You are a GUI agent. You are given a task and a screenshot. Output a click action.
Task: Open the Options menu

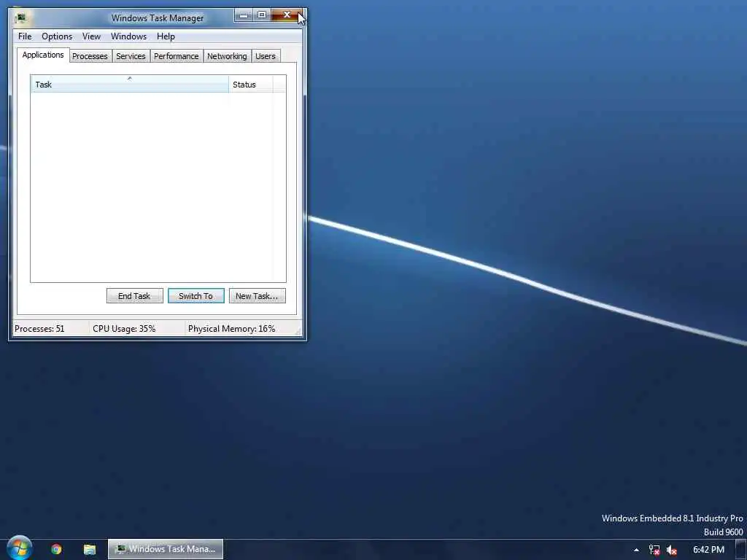(x=57, y=36)
